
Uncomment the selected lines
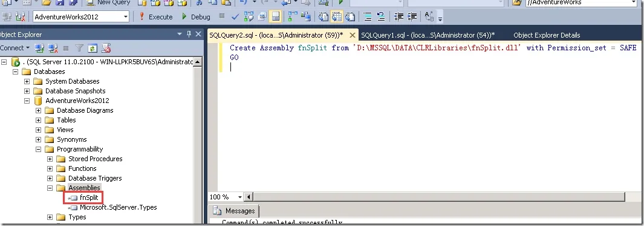point(381,17)
